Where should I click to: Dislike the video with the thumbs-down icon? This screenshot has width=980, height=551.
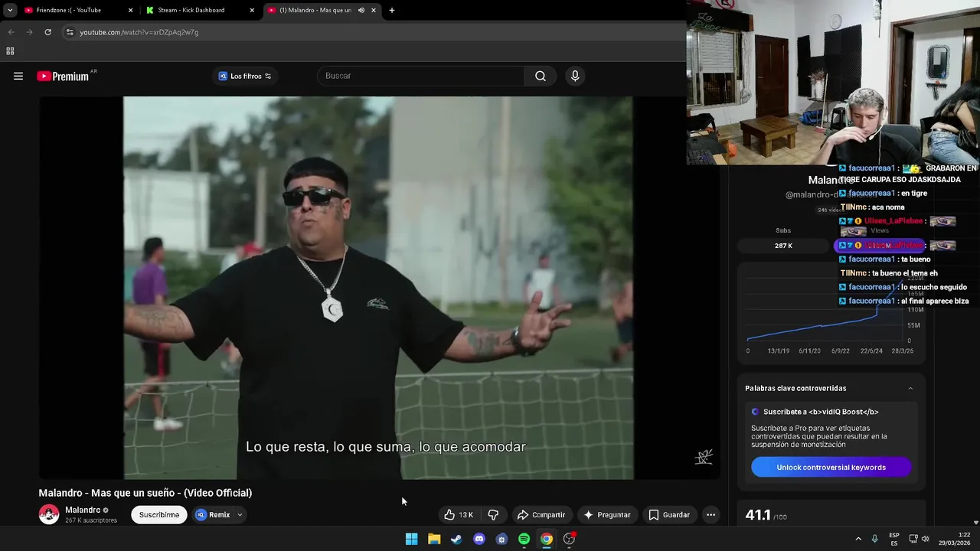[494, 515]
